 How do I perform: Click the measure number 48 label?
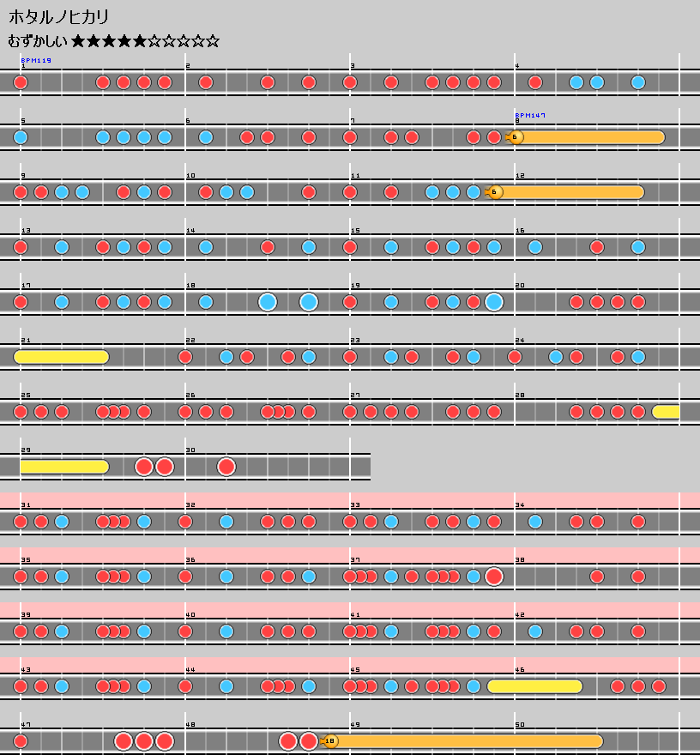point(190,724)
